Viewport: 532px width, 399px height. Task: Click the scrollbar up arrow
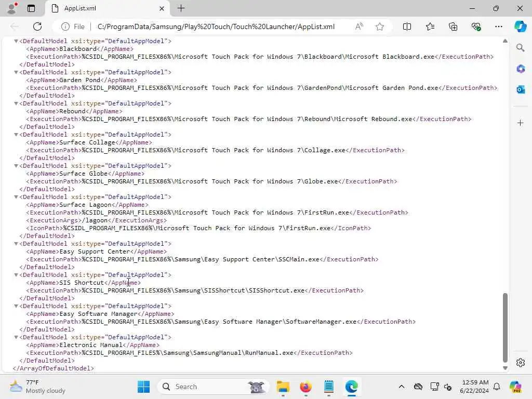tap(505, 41)
